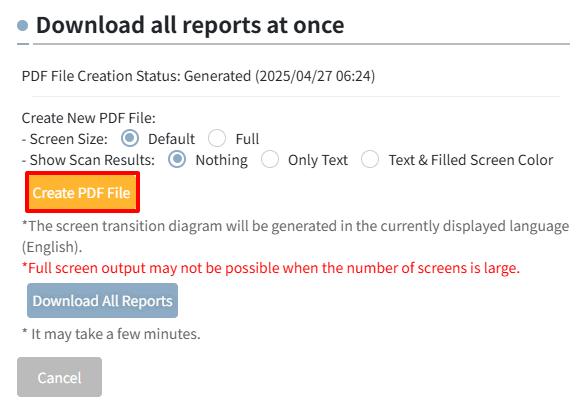Click the 'Show Scan Results:' label
This screenshot has width=582, height=406.
click(88, 160)
